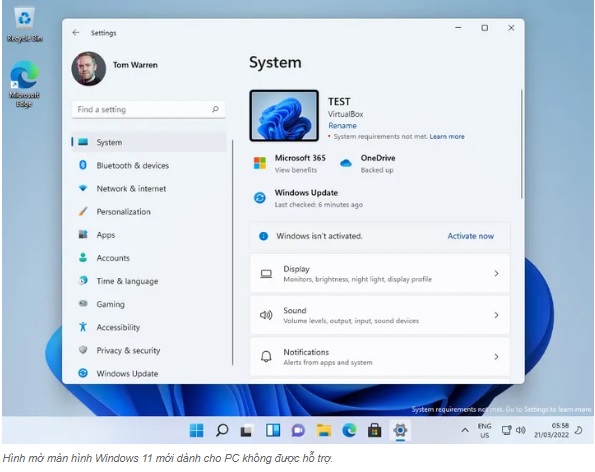This screenshot has width=595, height=472.
Task: Click the back arrow in Settings
Action: pos(76,33)
